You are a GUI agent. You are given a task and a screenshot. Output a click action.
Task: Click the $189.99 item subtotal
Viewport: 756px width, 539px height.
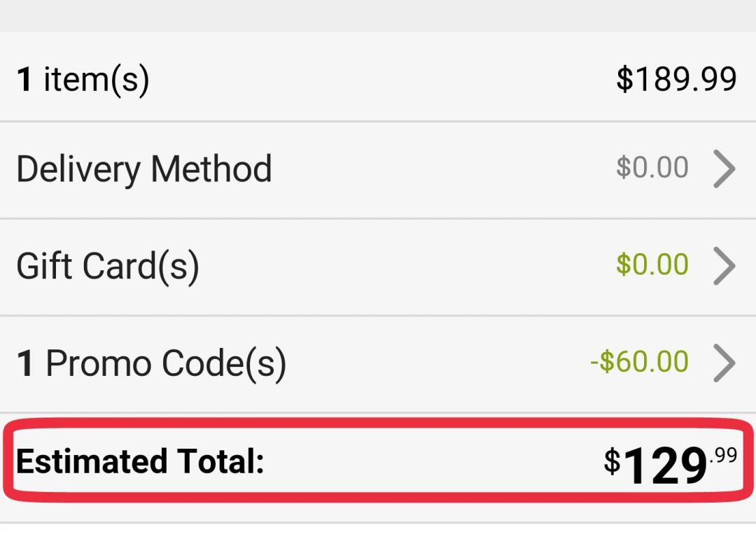676,79
